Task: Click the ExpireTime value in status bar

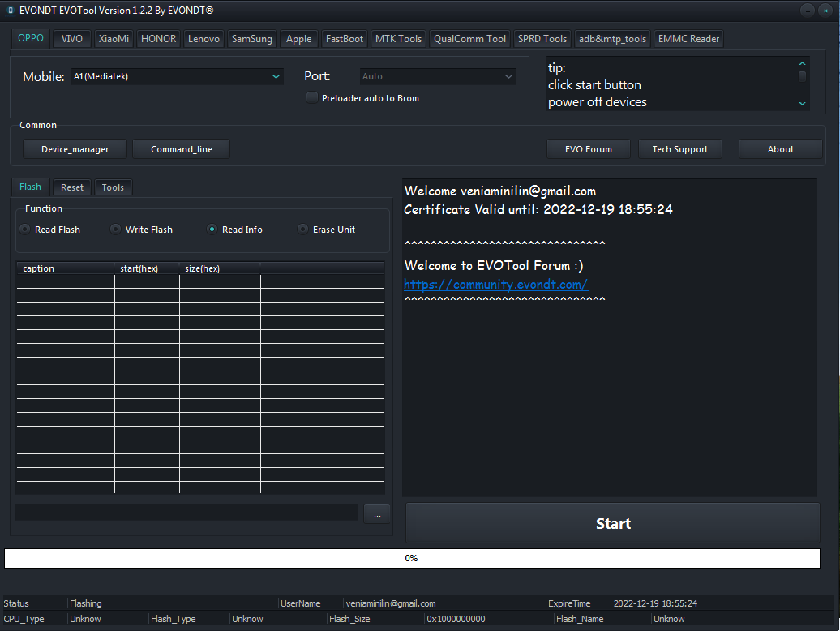Action: pos(655,603)
